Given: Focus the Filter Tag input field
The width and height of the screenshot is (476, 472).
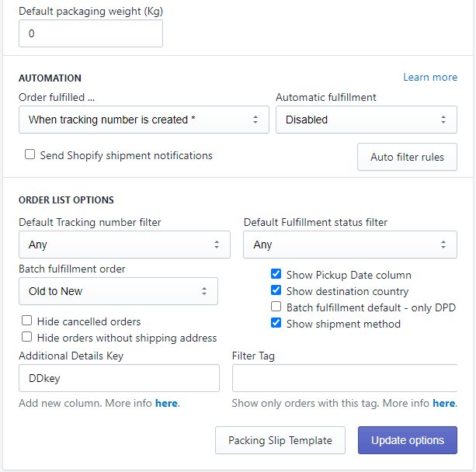Looking at the screenshot, I should [x=345, y=378].
